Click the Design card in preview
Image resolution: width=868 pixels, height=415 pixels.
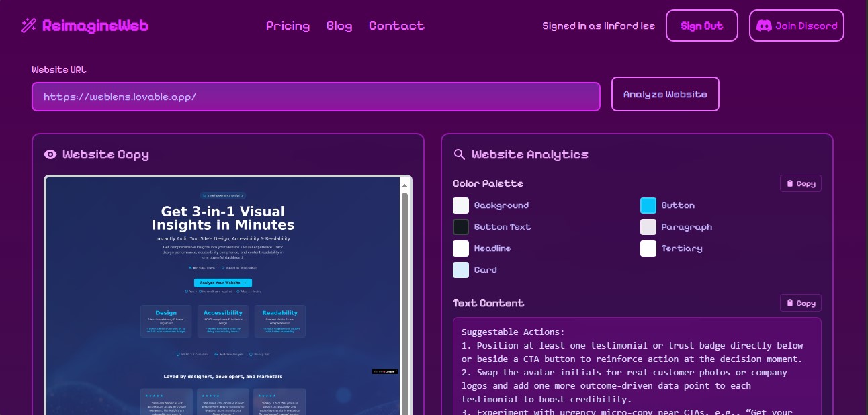(x=166, y=321)
